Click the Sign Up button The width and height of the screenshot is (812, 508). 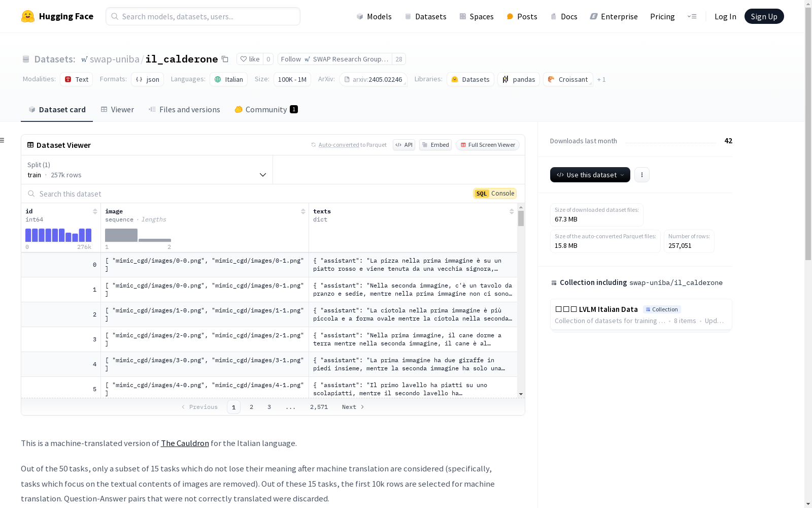764,16
